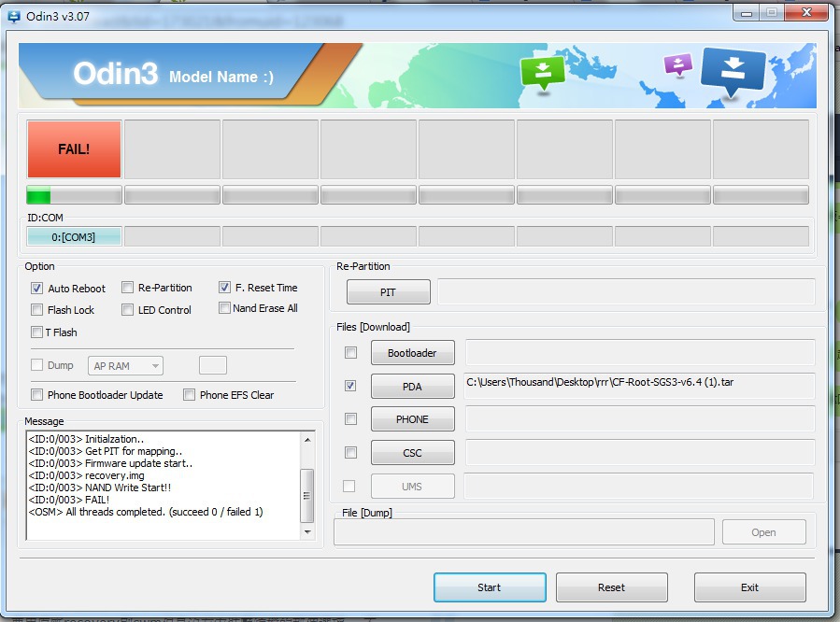This screenshot has width=840, height=622.
Task: Click the 'Initialzation..' log line
Action: (86, 439)
